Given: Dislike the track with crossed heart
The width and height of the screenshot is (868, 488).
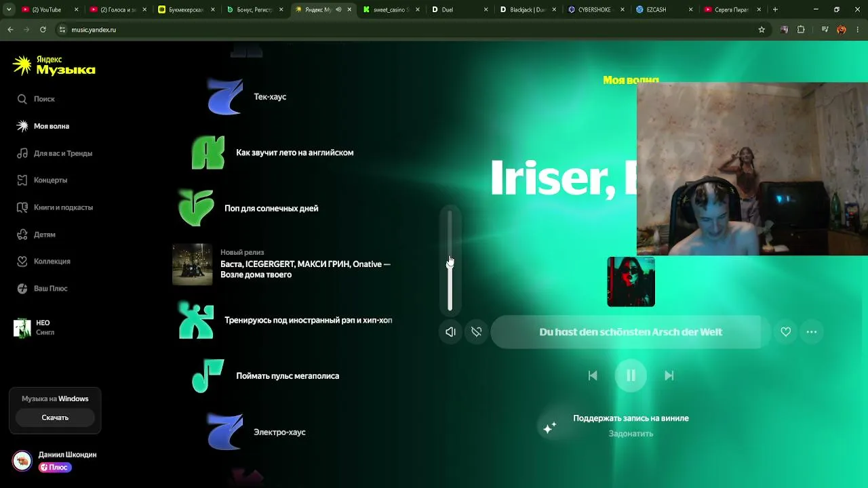Looking at the screenshot, I should [477, 332].
